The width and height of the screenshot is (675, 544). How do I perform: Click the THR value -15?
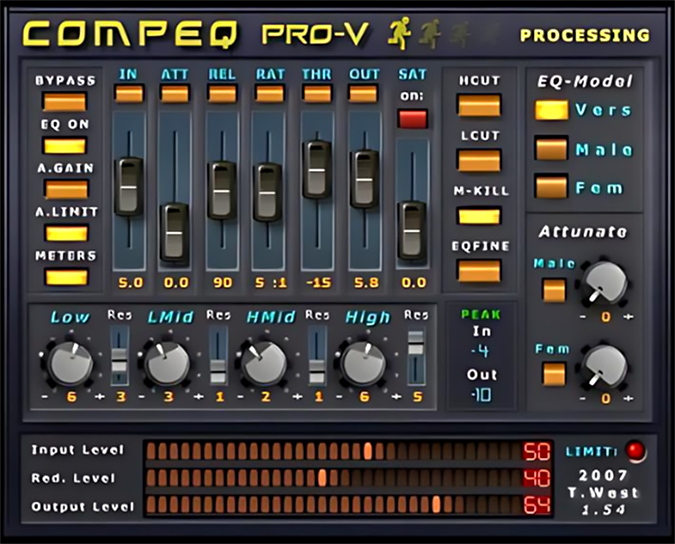[319, 283]
